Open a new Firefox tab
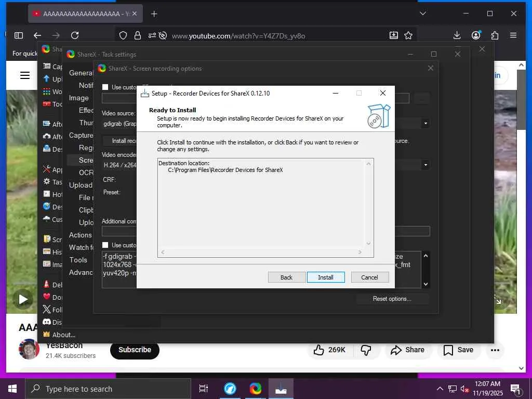This screenshot has width=532, height=399. point(154,14)
